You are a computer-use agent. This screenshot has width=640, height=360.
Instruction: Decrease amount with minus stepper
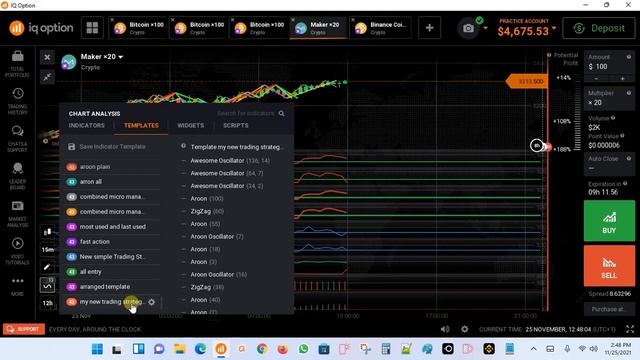click(596, 78)
